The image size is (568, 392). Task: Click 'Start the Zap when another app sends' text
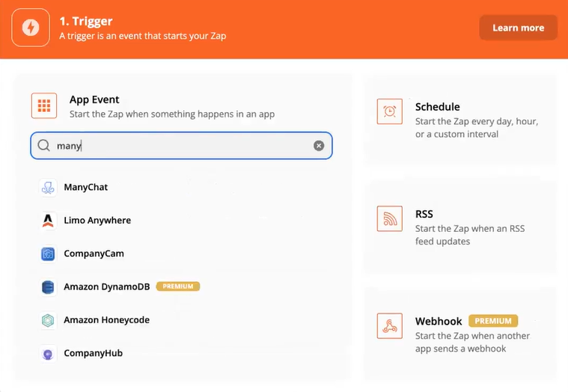click(473, 342)
